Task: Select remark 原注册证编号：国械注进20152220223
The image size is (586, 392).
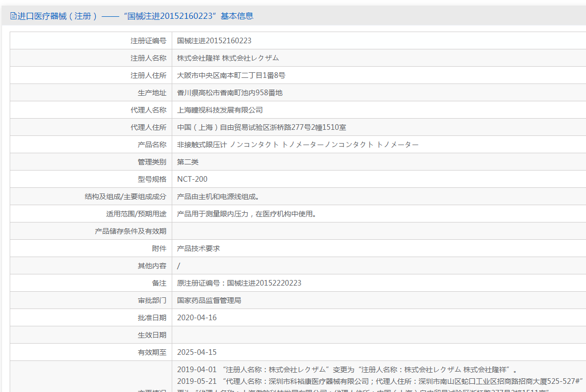Action: (239, 283)
